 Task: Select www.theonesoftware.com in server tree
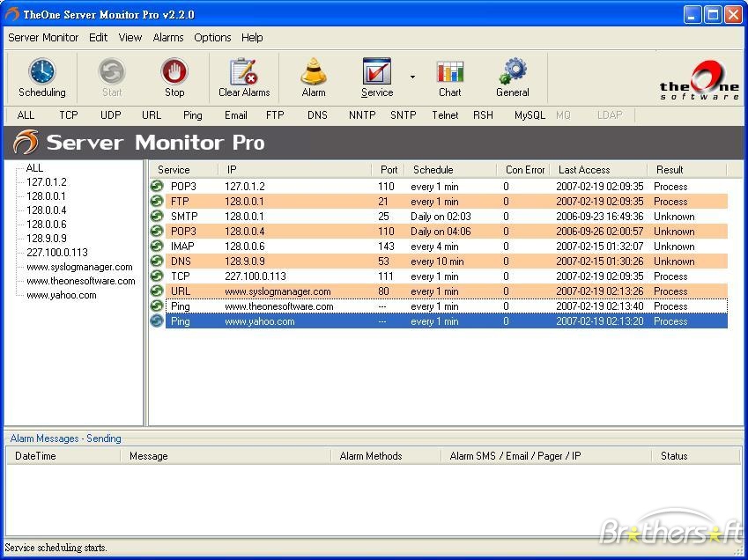81,281
